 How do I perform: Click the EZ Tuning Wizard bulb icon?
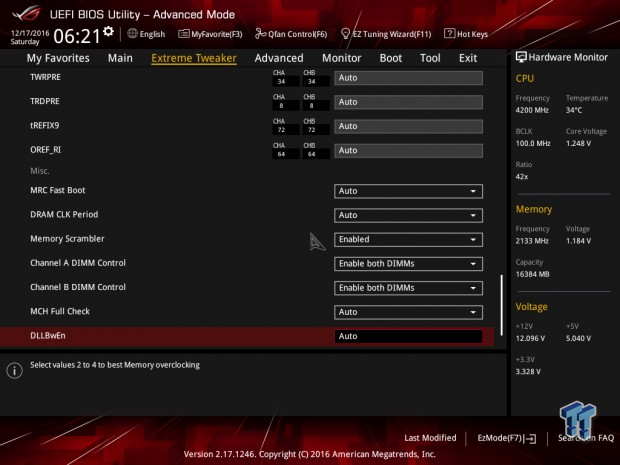345,34
